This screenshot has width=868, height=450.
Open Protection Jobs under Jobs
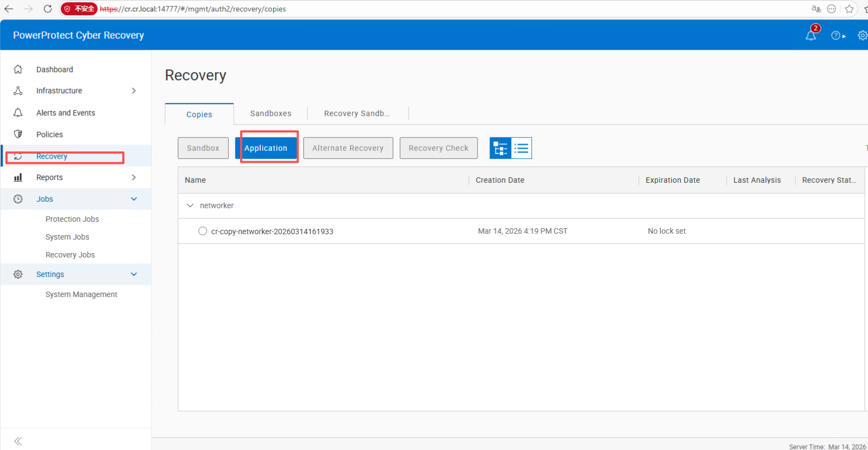(x=72, y=219)
